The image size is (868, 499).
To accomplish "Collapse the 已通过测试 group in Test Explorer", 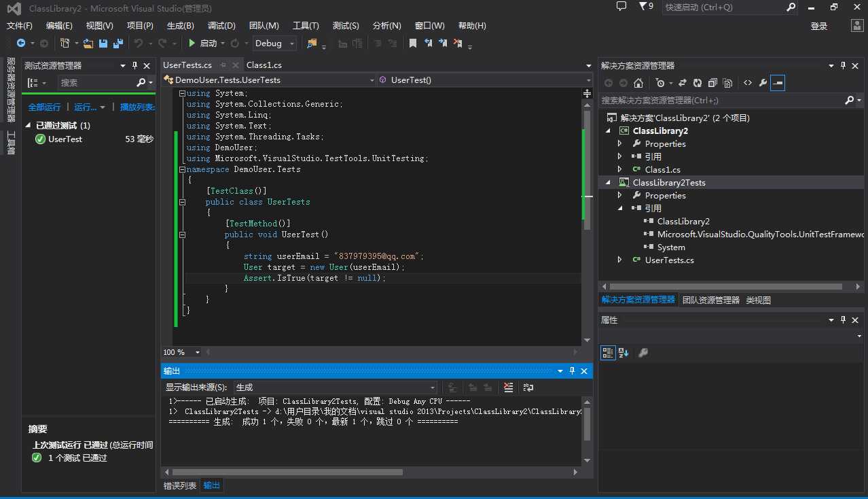I will [x=29, y=126].
